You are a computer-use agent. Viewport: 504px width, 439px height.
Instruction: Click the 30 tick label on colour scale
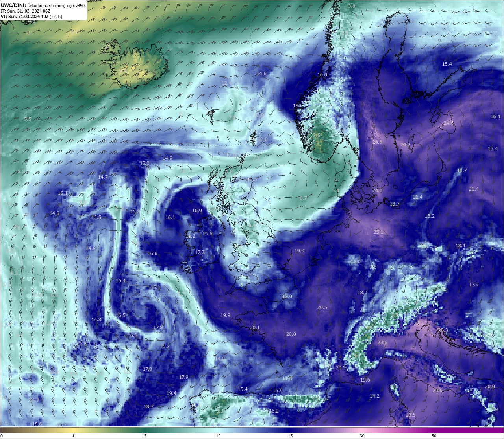pos(362,436)
